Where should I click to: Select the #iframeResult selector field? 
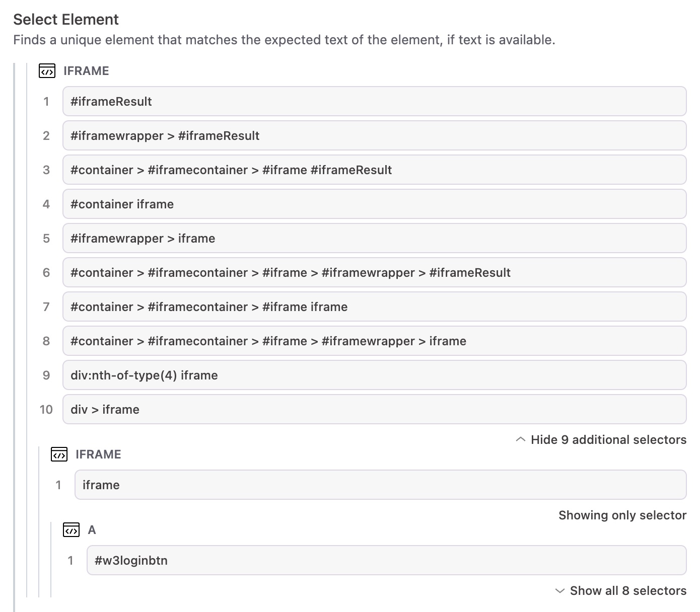pyautogui.click(x=374, y=101)
